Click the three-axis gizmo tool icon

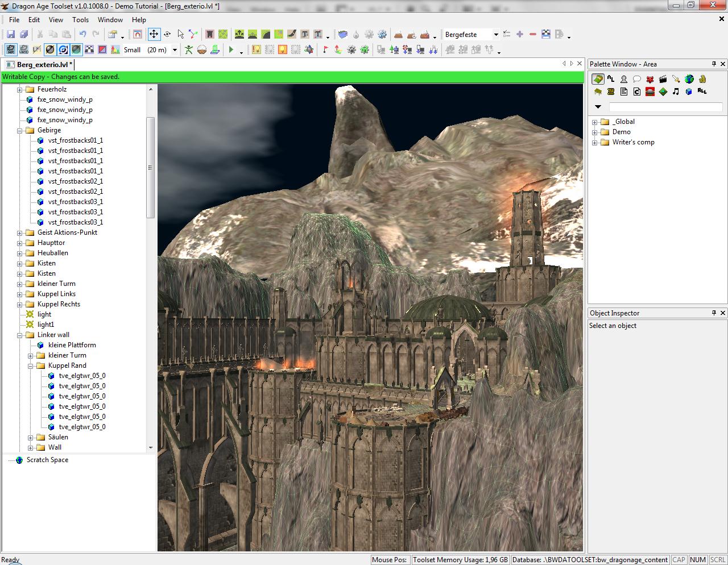193,35
